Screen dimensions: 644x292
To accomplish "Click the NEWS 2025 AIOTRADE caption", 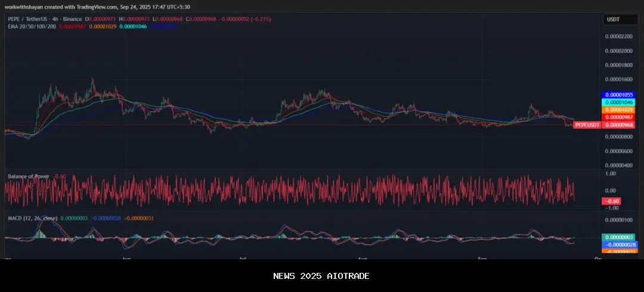I will click(x=321, y=276).
